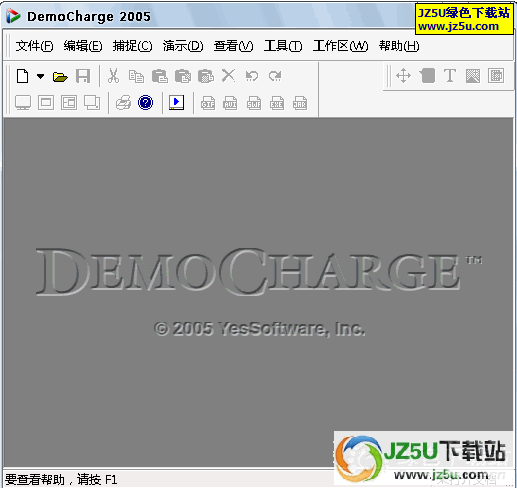Open the 工具(T) menu

(x=283, y=46)
